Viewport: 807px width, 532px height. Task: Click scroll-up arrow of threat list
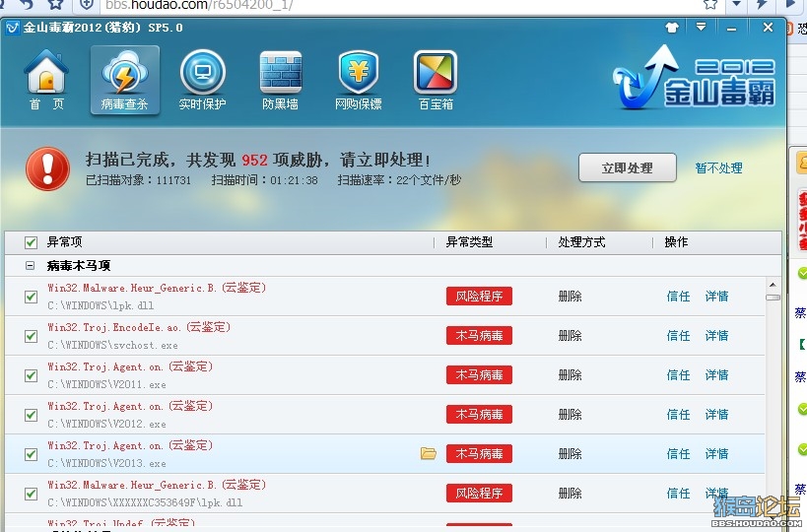[773, 285]
